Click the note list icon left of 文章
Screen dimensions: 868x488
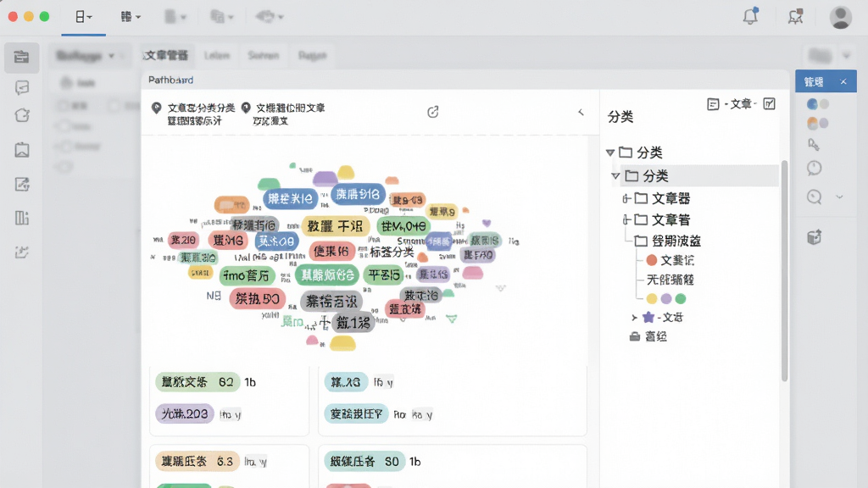[x=713, y=104]
